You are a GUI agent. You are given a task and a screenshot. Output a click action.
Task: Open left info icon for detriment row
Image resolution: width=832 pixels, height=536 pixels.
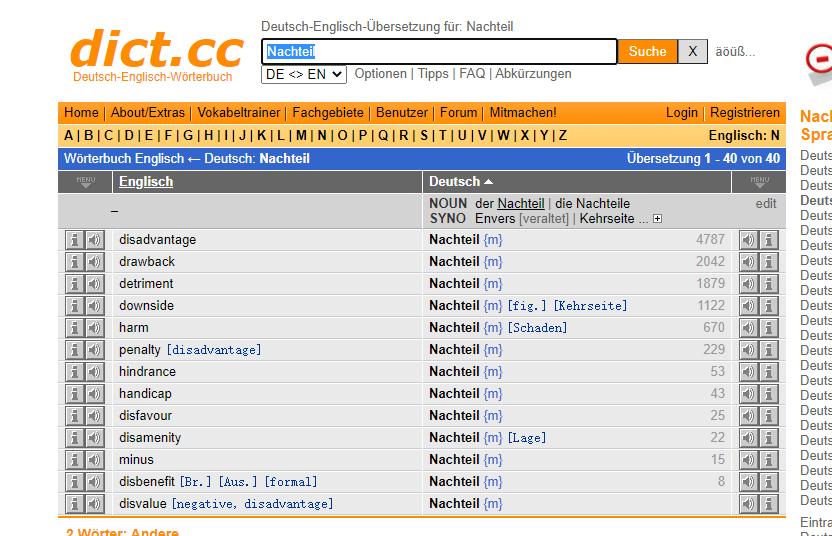(x=75, y=284)
